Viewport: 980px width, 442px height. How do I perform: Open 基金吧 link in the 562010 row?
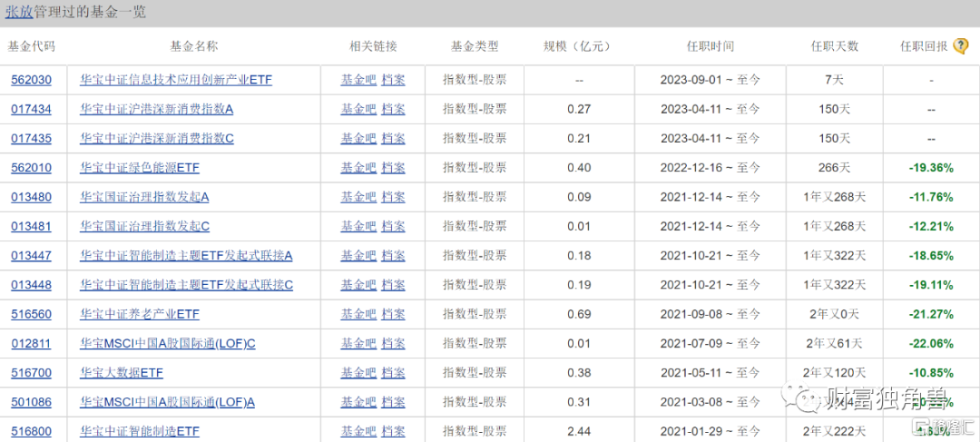pos(358,168)
